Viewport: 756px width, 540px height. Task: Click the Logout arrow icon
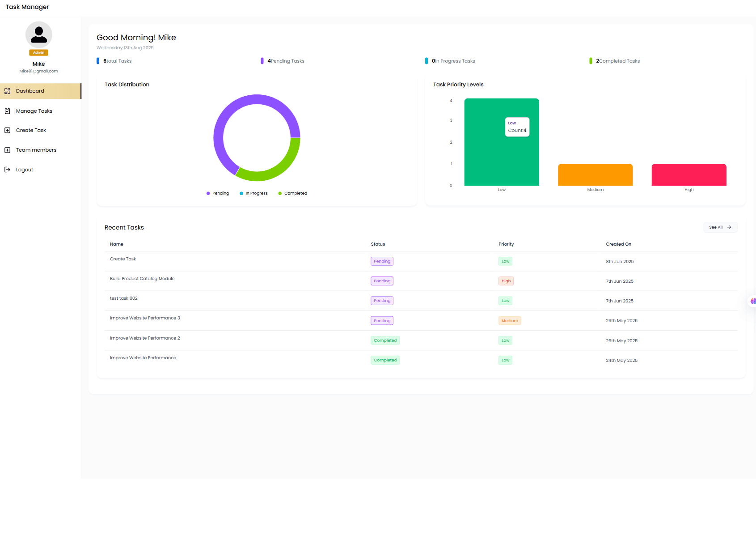click(x=7, y=170)
